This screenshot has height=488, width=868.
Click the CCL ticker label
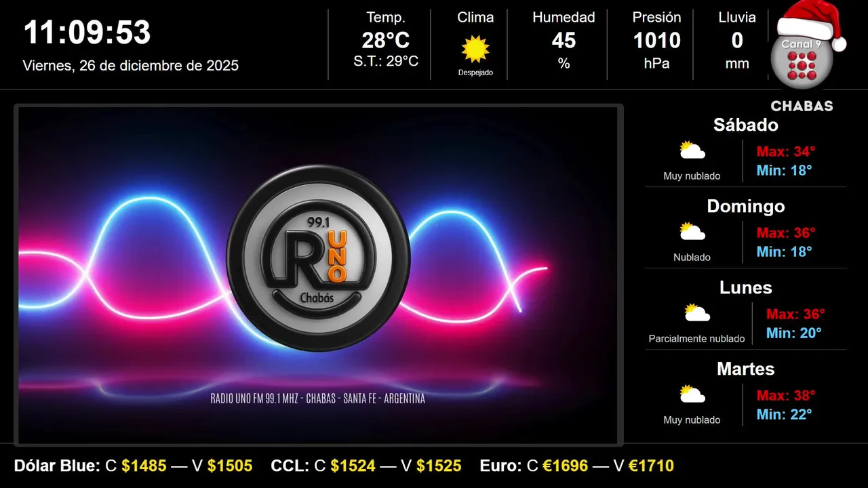(289, 466)
